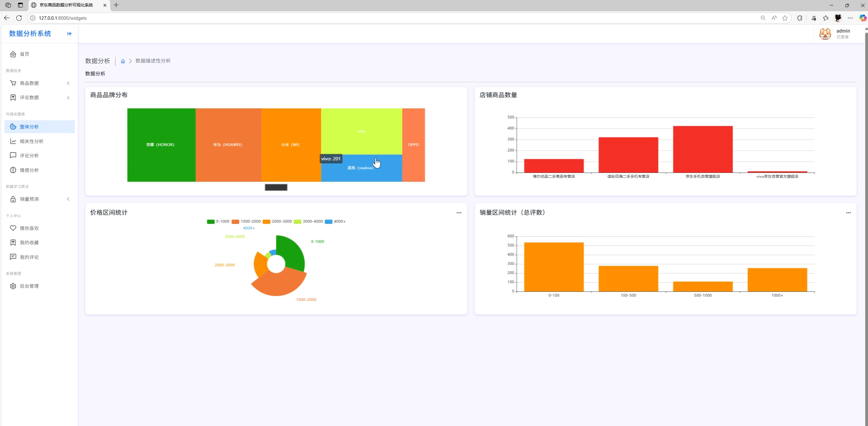
Task: Click the 荣耀 (HONOR) treemap block
Action: click(x=161, y=145)
